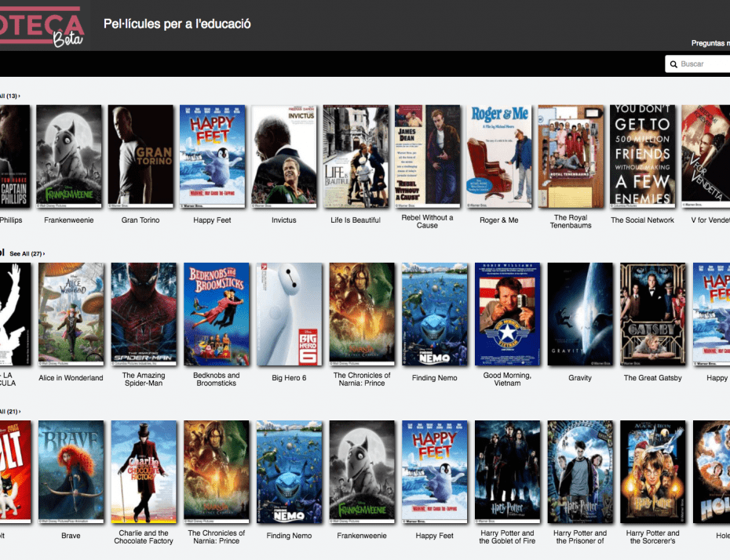Select the Harry Potter Prisoner of Azkaban poster
Image resolution: width=730 pixels, height=560 pixels.
click(x=580, y=471)
